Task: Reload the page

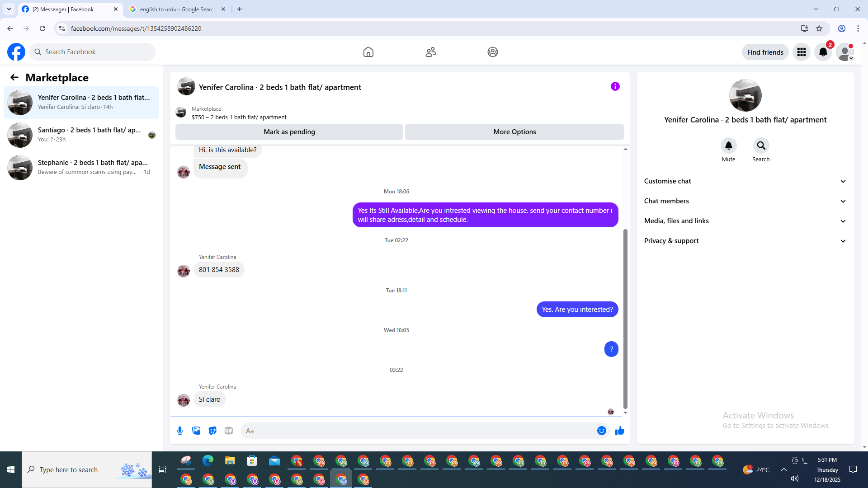Action: tap(42, 28)
